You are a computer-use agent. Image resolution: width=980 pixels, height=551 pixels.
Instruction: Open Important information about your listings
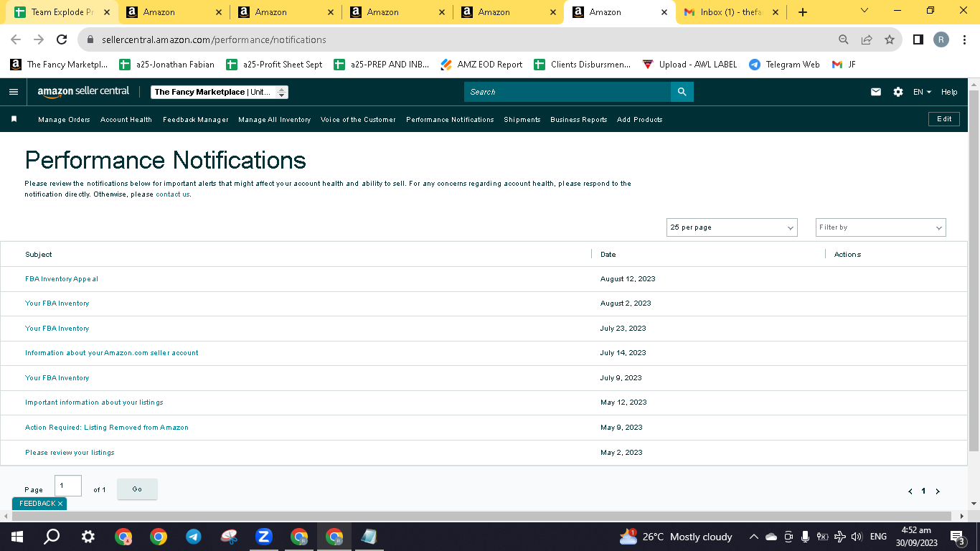94,402
